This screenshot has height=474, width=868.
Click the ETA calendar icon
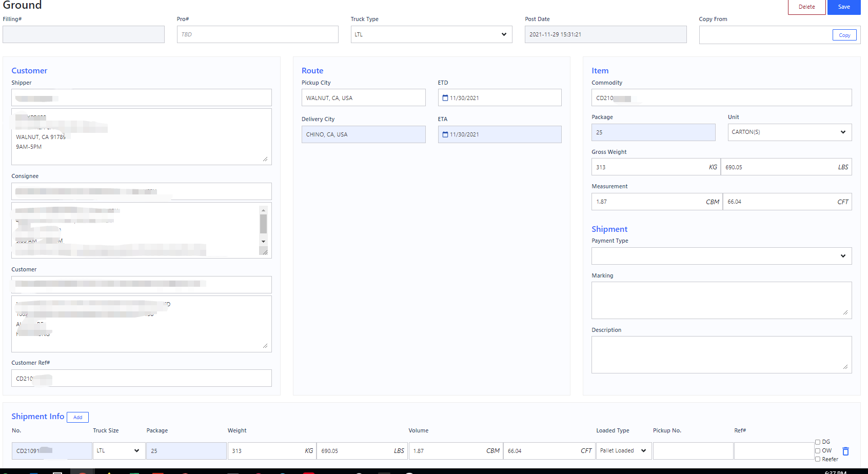click(x=445, y=134)
